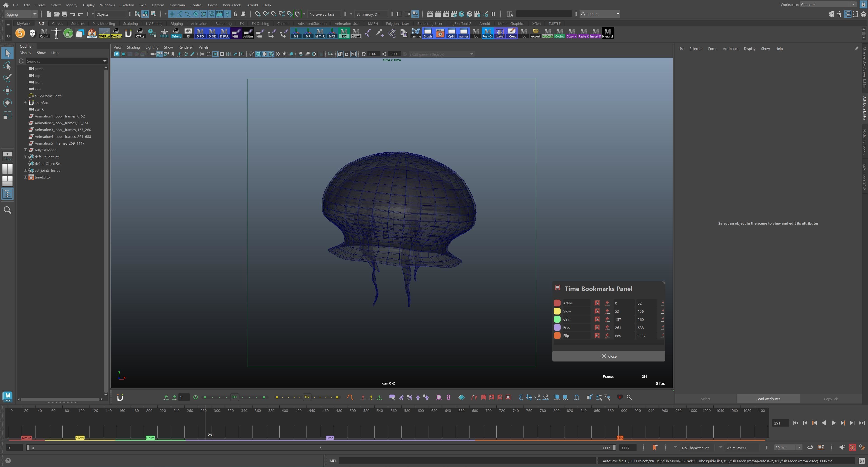Screen dimensions: 868x467
Task: Toggle the lock icon in the status line
Action: click(x=235, y=14)
